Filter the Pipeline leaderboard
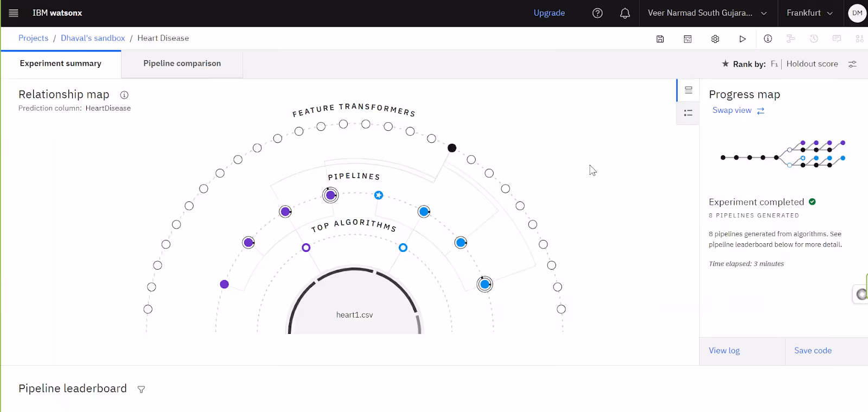Image resolution: width=868 pixels, height=412 pixels. 141,389
